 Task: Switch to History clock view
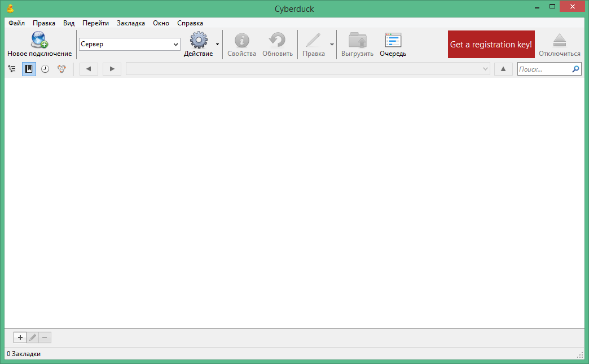click(45, 69)
